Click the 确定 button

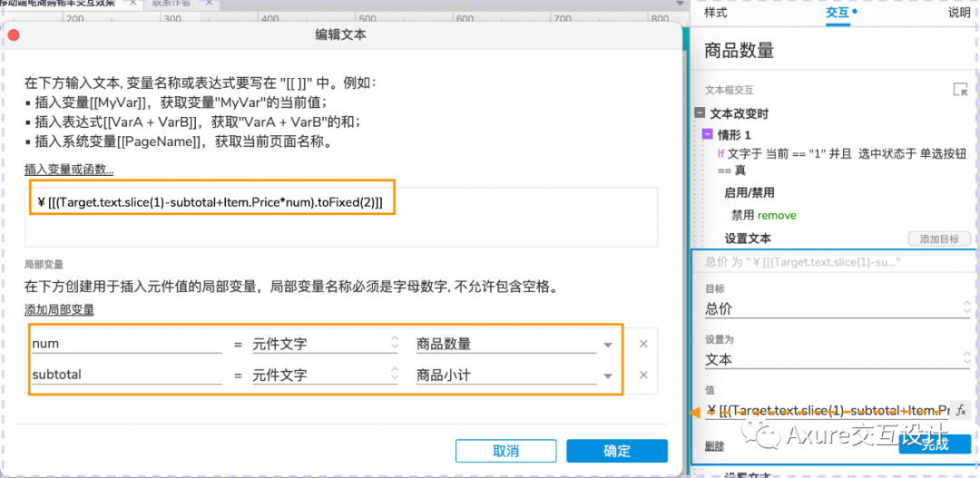(617, 451)
